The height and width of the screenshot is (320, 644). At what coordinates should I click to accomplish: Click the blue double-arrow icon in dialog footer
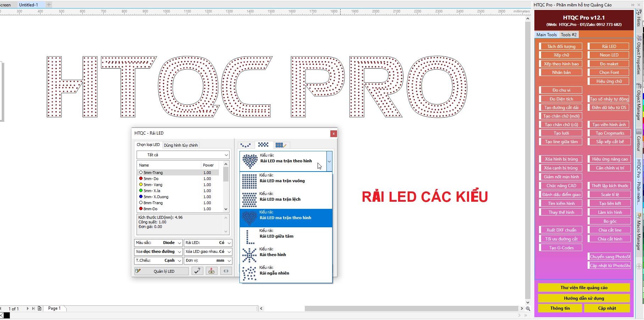coord(226,271)
